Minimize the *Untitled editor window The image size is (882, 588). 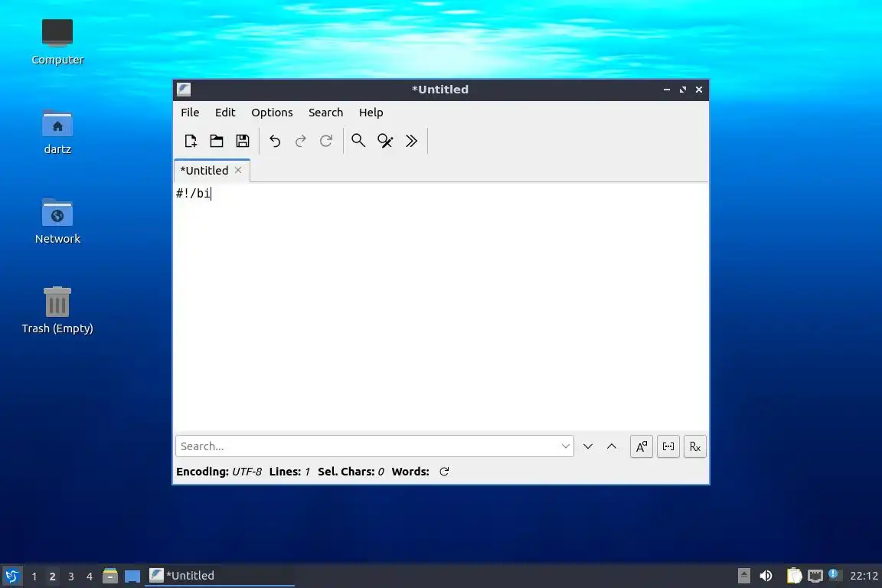pos(667,90)
